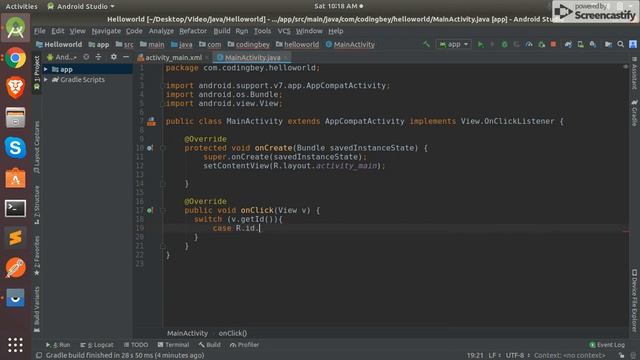The height and width of the screenshot is (360, 640).
Task: Toggle the 1: Project tool window
Action: 37,73
